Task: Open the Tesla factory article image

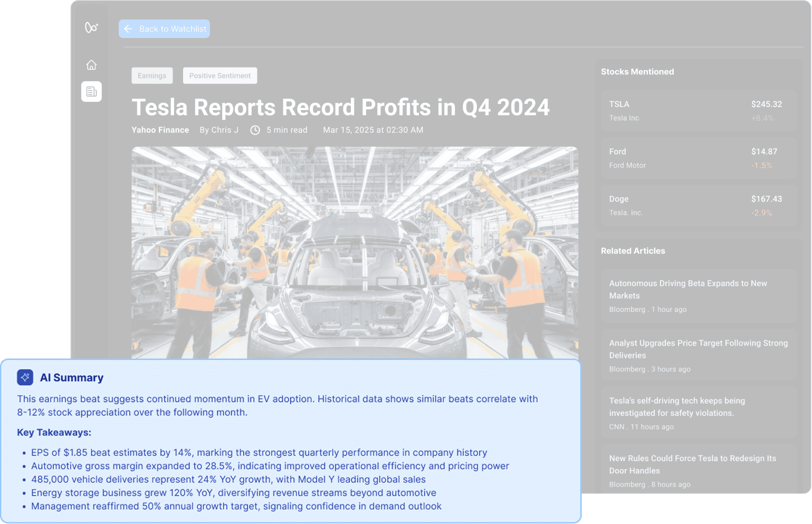Action: [x=355, y=253]
